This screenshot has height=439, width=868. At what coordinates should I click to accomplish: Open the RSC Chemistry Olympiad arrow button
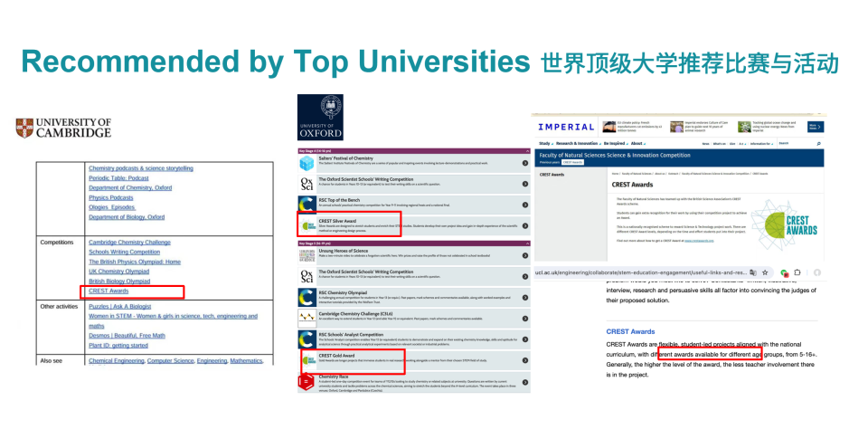524,298
